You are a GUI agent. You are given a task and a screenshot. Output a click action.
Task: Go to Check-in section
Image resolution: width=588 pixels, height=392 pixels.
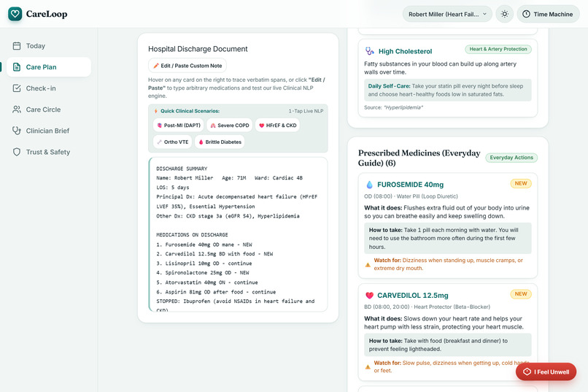[49, 88]
